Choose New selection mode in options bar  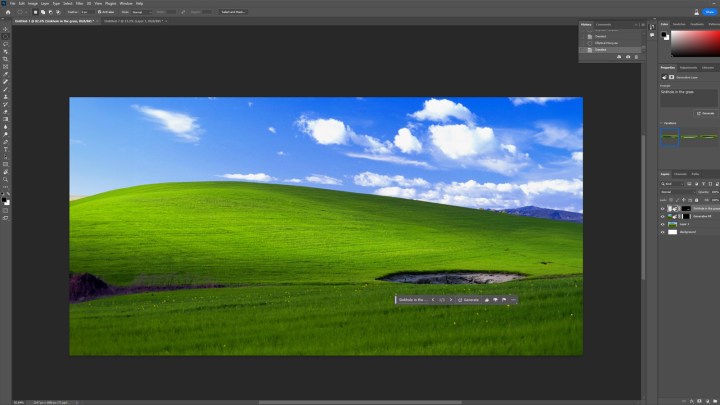click(x=35, y=12)
